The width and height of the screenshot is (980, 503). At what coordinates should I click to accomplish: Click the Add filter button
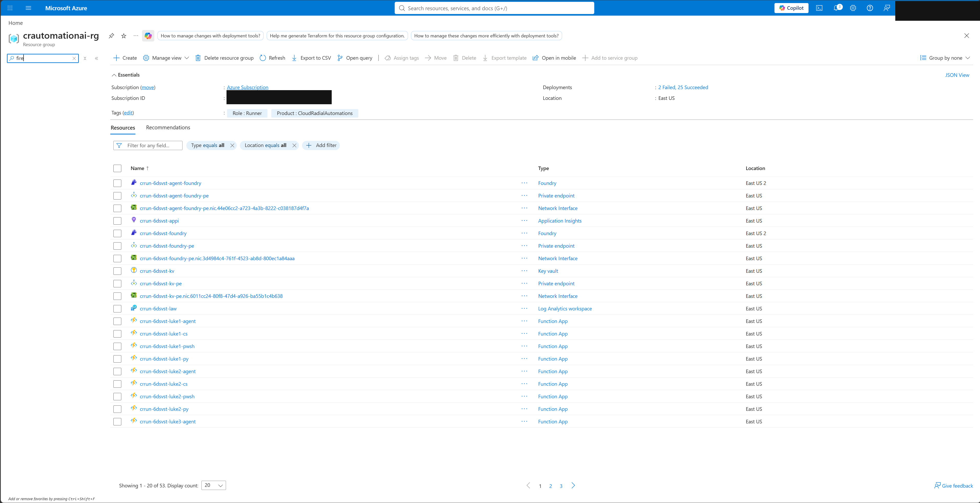tap(321, 145)
